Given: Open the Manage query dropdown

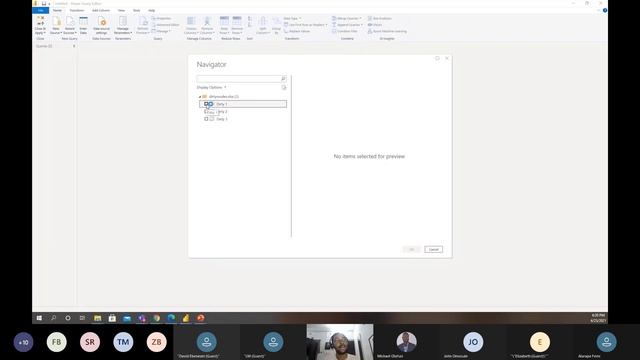Looking at the screenshot, I should pyautogui.click(x=162, y=31).
